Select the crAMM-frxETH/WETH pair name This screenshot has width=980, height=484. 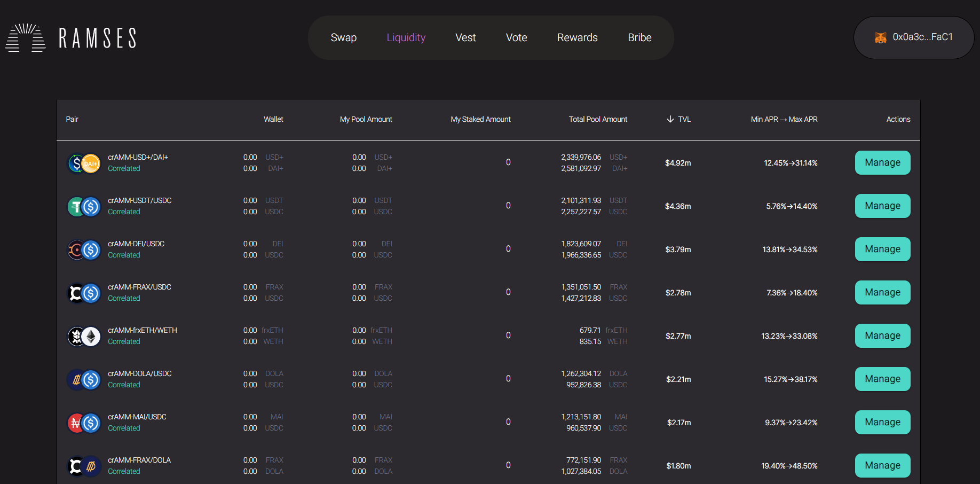pyautogui.click(x=143, y=330)
